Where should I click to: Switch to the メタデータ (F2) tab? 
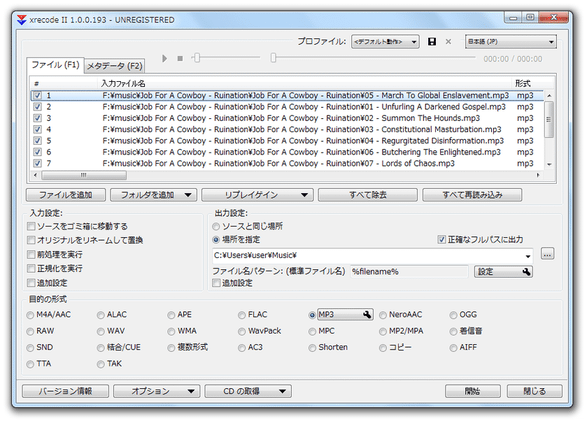point(114,66)
